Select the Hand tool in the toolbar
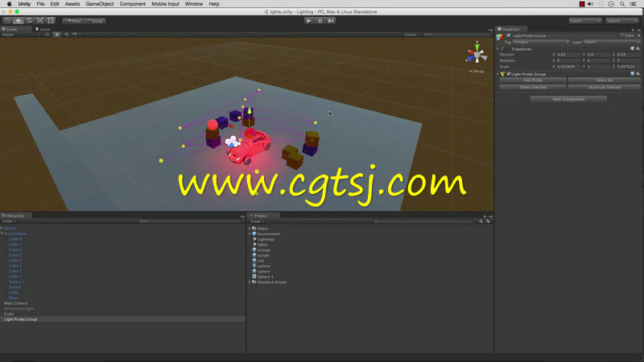The height and width of the screenshot is (362, 644). click(7, 21)
